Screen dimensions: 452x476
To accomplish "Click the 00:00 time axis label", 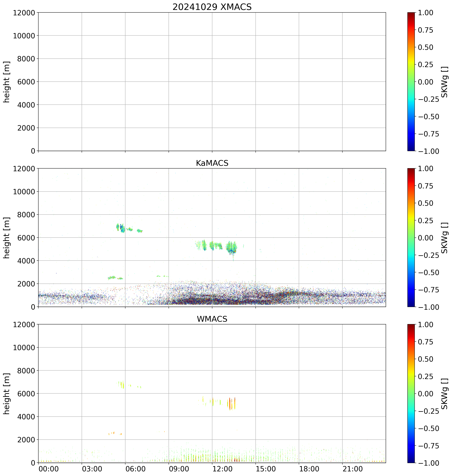I will (49, 469).
